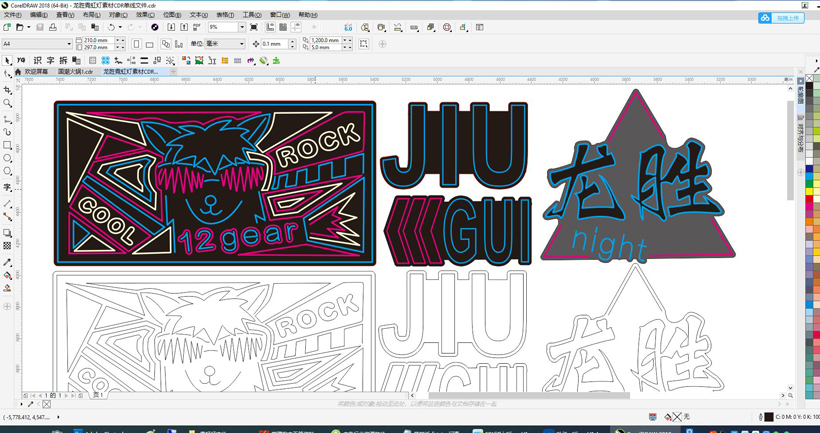Screen dimensions: 820x433
Task: Open the page size A4 dropdown
Action: click(69, 44)
